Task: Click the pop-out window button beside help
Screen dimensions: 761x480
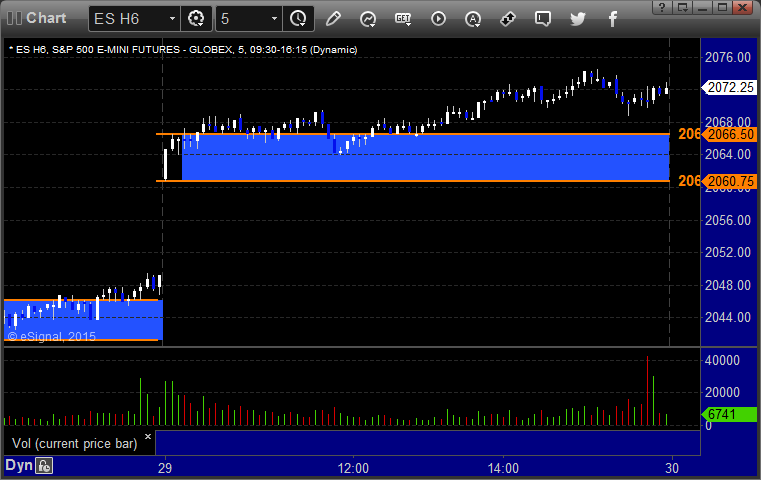Action: tap(682, 7)
